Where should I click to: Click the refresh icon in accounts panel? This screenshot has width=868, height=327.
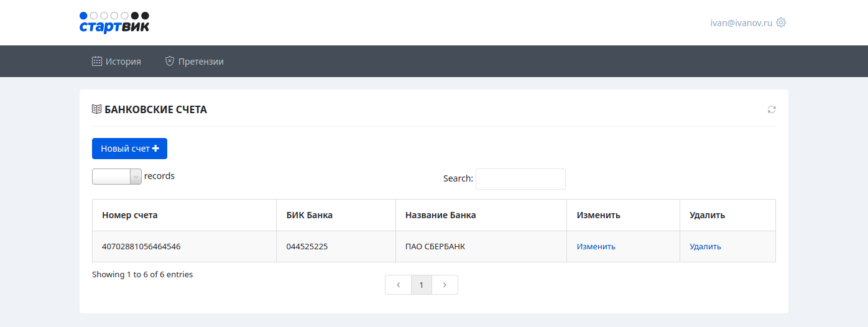click(772, 109)
